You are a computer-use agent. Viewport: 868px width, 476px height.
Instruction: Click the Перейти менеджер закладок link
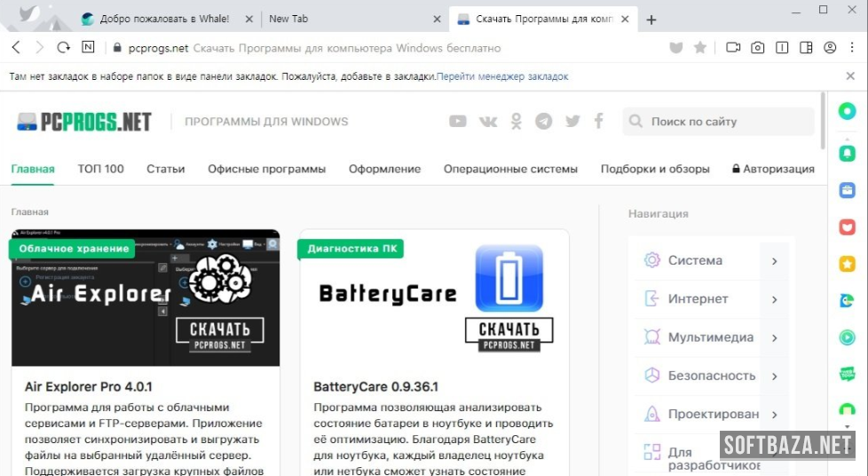502,77
